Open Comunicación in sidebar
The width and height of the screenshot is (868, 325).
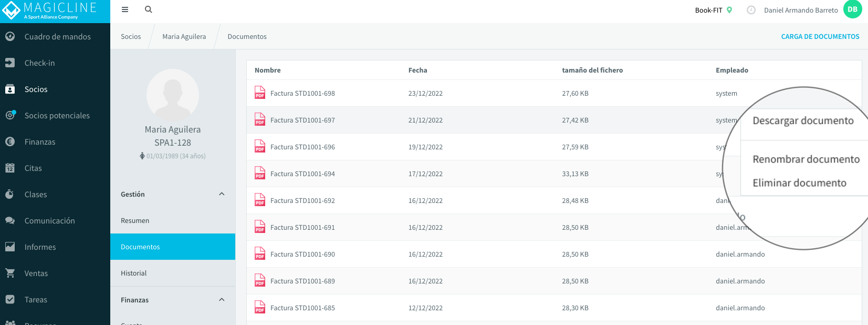pos(50,220)
